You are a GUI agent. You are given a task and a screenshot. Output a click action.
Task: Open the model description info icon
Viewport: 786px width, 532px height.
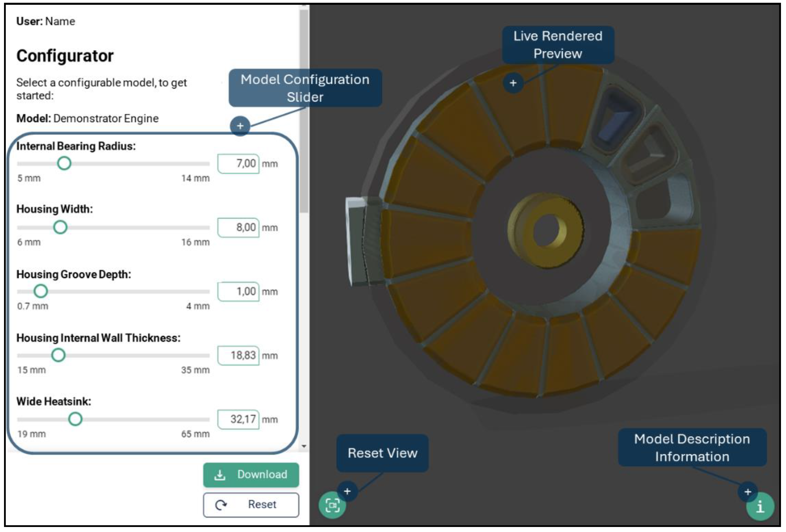click(x=760, y=507)
